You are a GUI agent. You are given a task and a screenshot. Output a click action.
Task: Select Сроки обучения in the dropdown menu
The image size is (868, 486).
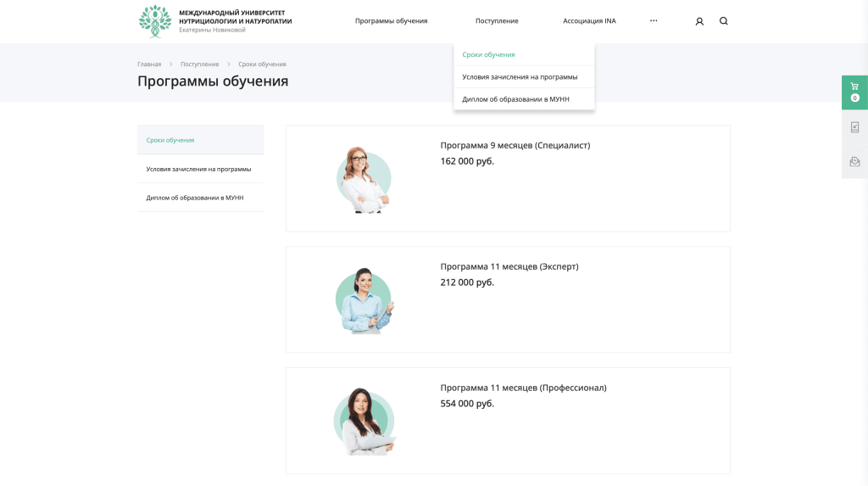(x=488, y=55)
